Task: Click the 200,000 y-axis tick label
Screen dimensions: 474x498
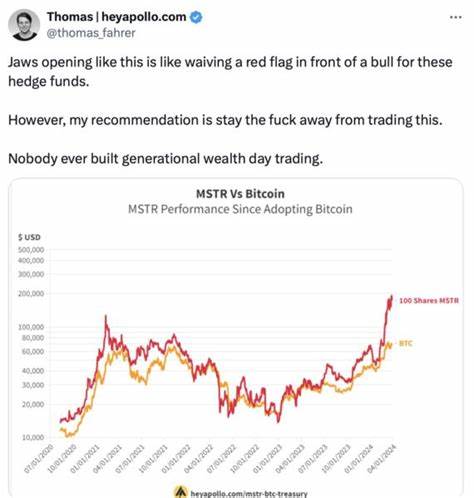Action: tap(31, 294)
